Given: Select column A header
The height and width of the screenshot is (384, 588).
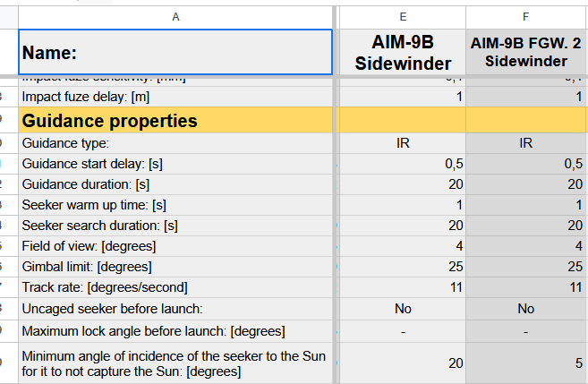Looking at the screenshot, I should 175,15.
